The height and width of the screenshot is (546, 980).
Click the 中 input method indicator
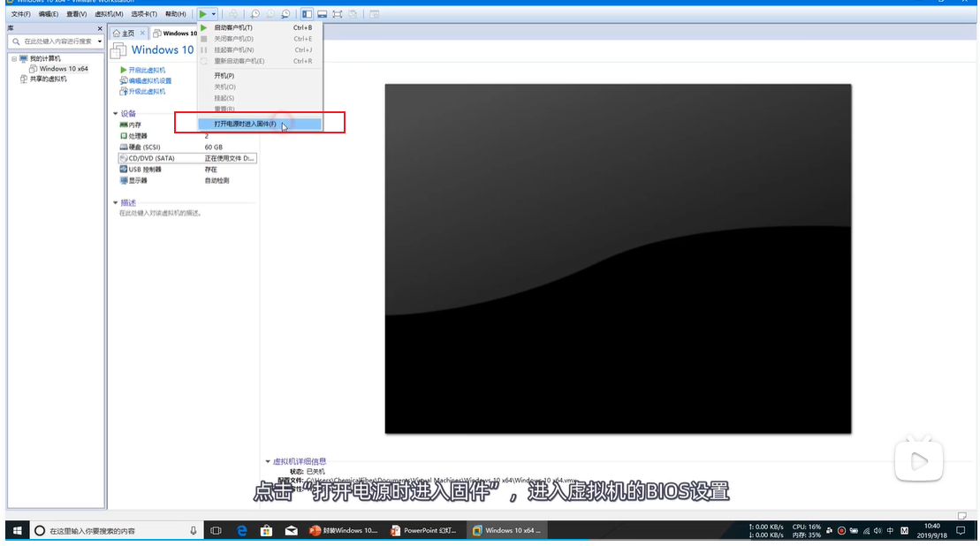pyautogui.click(x=890, y=531)
